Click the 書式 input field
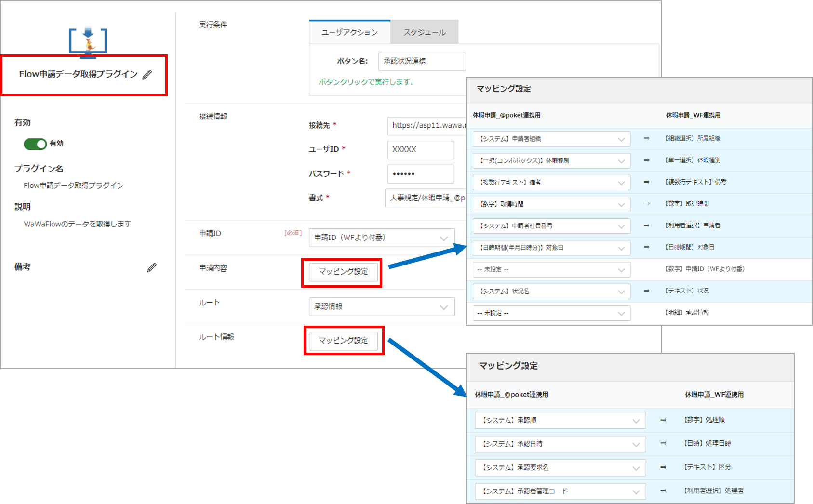Screen dimensions: 813x504 (x=426, y=198)
